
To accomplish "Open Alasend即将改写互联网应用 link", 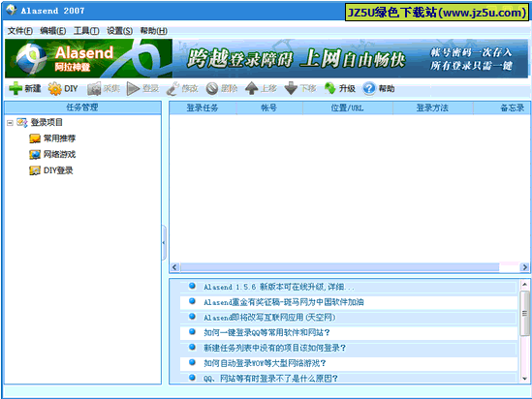I will pyautogui.click(x=269, y=318).
